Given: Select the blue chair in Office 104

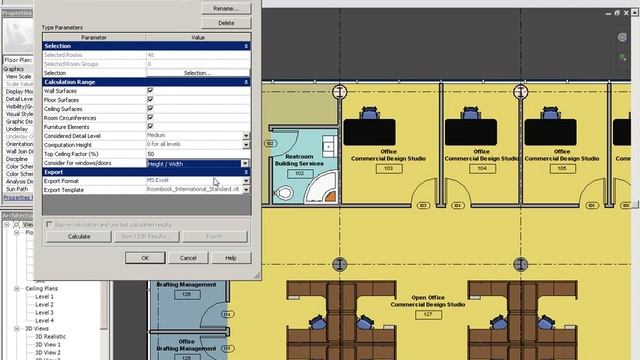Looking at the screenshot, I should (x=470, y=113).
